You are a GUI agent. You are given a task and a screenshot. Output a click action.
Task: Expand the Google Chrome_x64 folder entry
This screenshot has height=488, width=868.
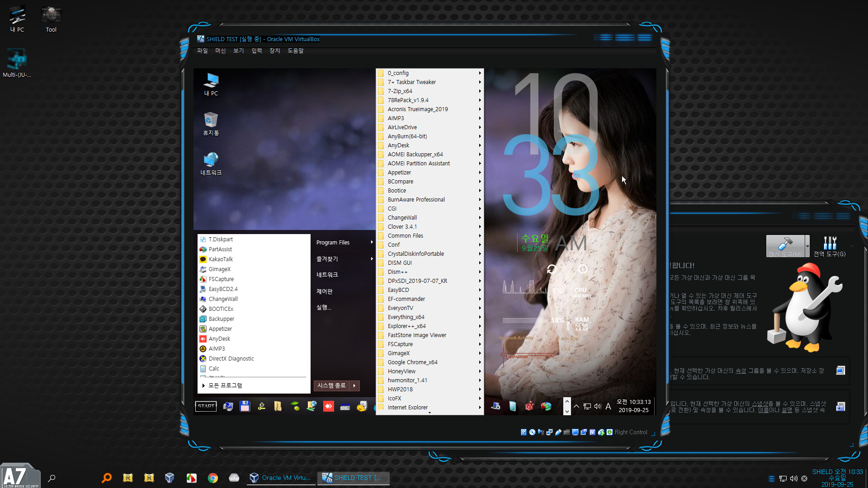click(x=430, y=362)
